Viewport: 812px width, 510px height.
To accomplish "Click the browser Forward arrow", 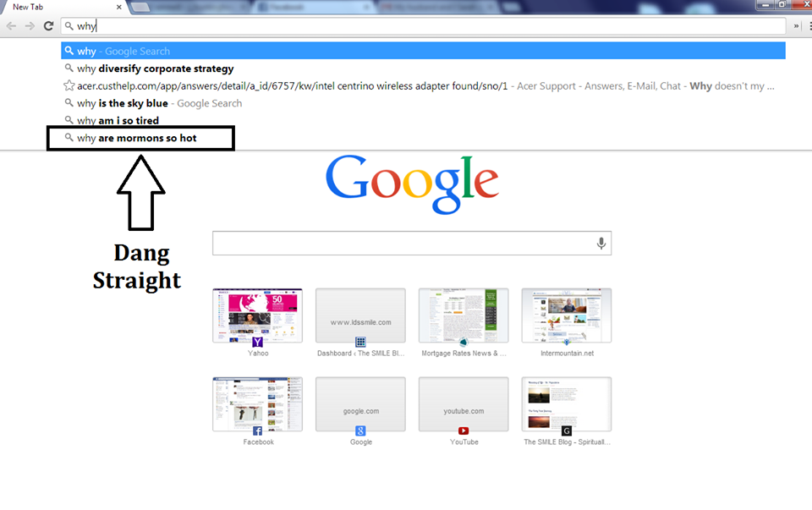I will pyautogui.click(x=30, y=26).
